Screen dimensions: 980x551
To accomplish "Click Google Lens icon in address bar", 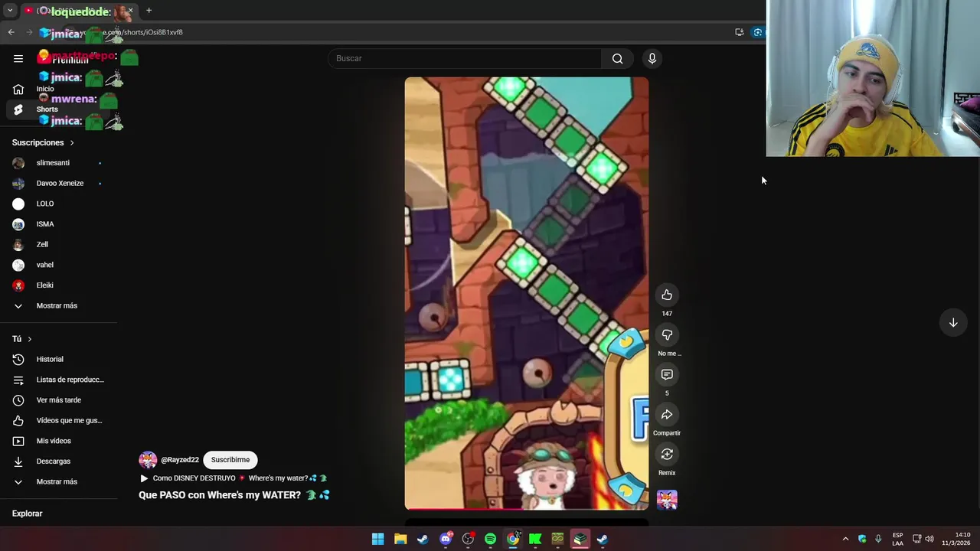I will coord(757,32).
